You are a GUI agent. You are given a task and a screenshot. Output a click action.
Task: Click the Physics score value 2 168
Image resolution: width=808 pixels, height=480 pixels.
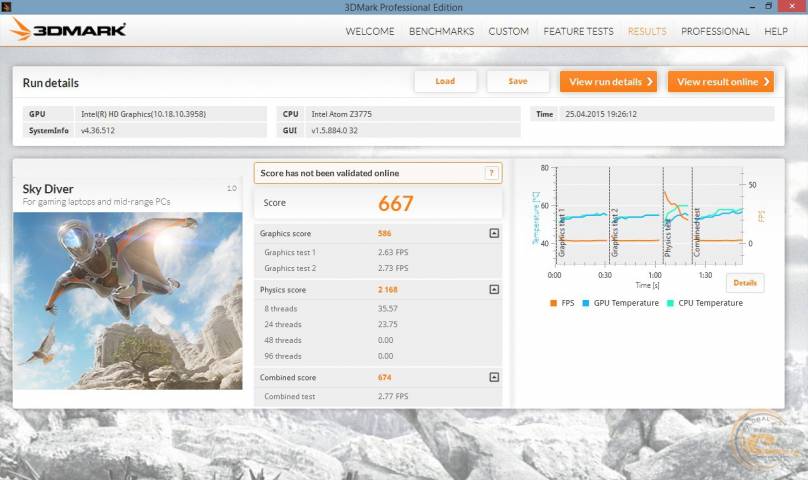388,290
